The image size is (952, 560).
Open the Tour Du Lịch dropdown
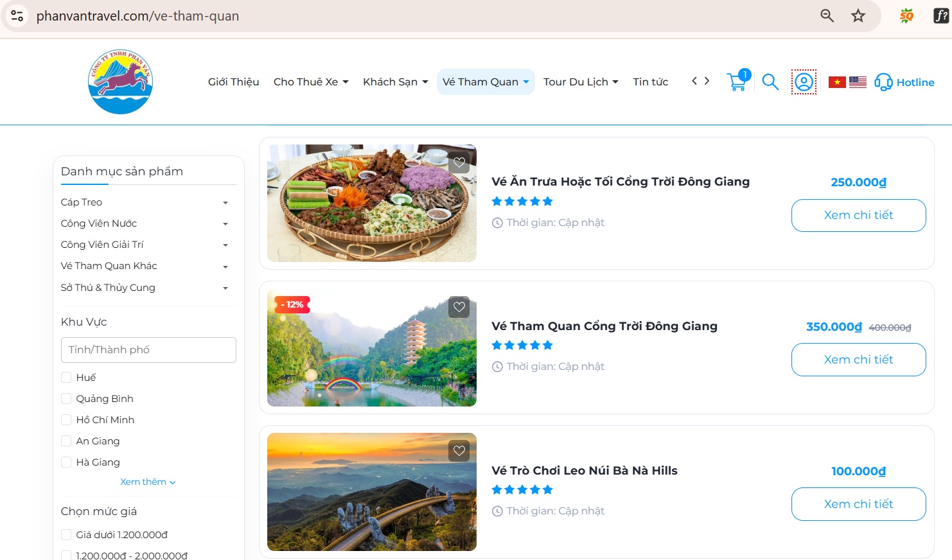(x=580, y=82)
